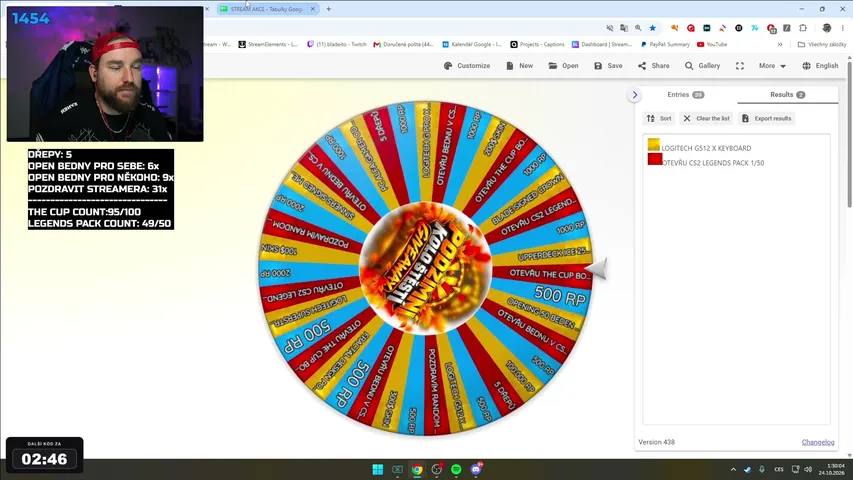853x480 pixels.
Task: Share the wheel
Action: tap(653, 66)
